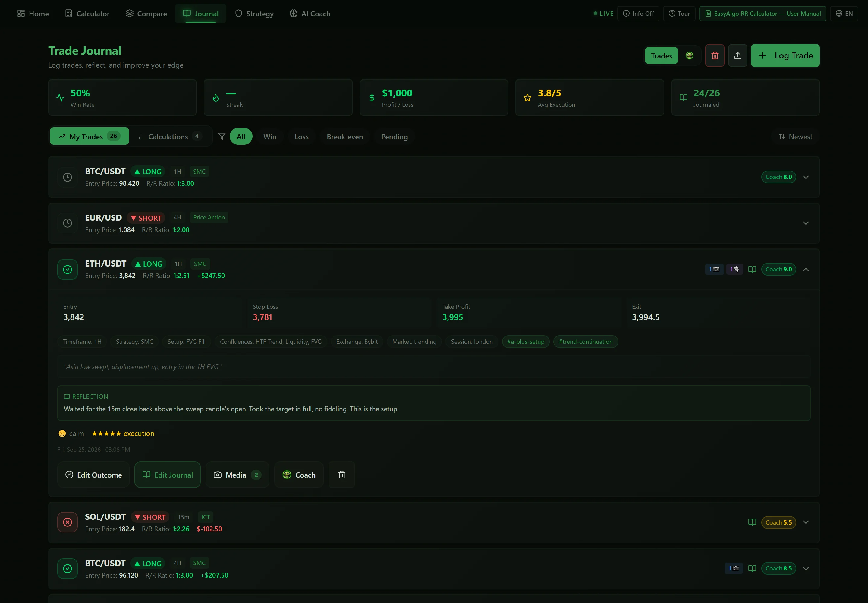Select the Trades view toggle
Image resolution: width=868 pixels, height=603 pixels.
coord(661,55)
